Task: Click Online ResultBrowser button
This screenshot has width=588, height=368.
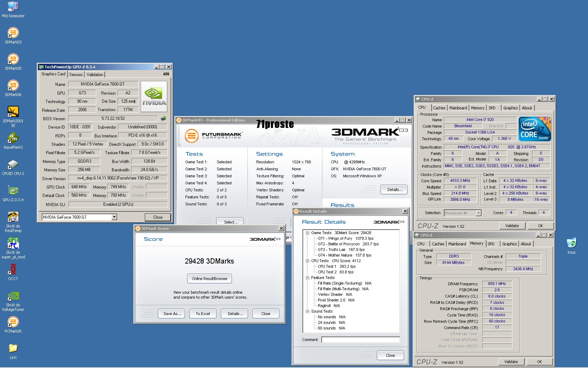Action: tap(210, 279)
